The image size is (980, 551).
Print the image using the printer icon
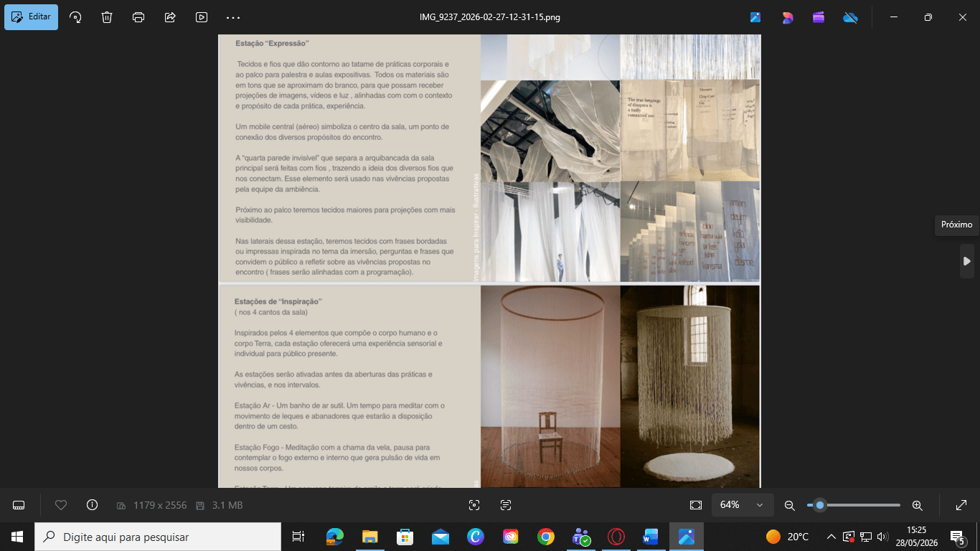[138, 17]
